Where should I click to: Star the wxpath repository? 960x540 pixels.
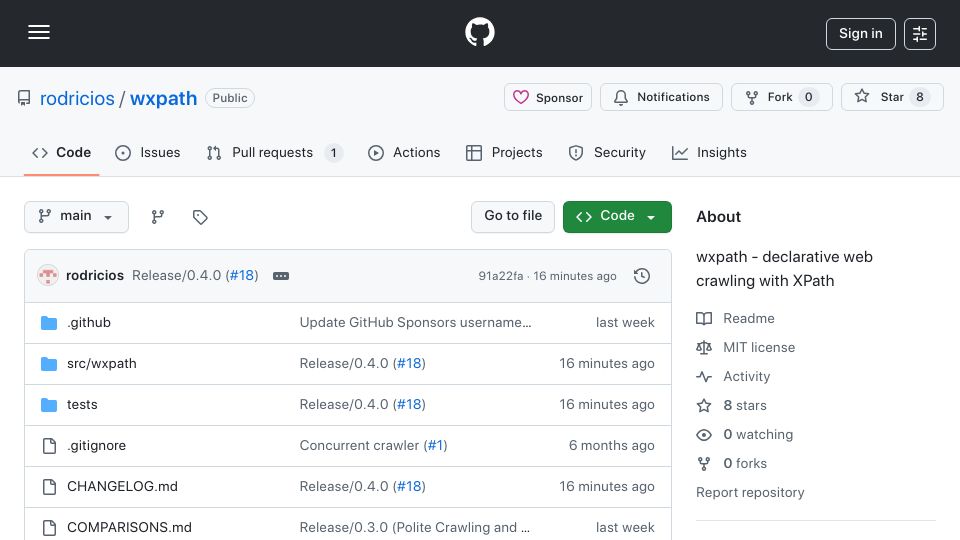point(892,97)
